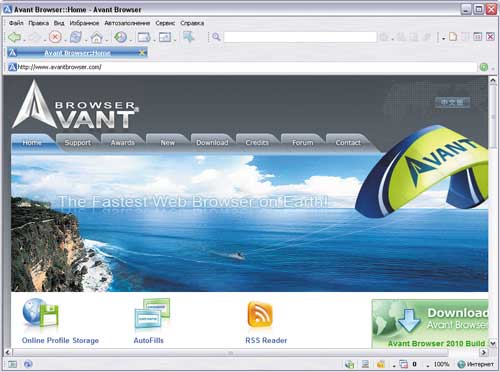This screenshot has width=500, height=372.
Task: Click the AutoFills link text
Action: [149, 340]
